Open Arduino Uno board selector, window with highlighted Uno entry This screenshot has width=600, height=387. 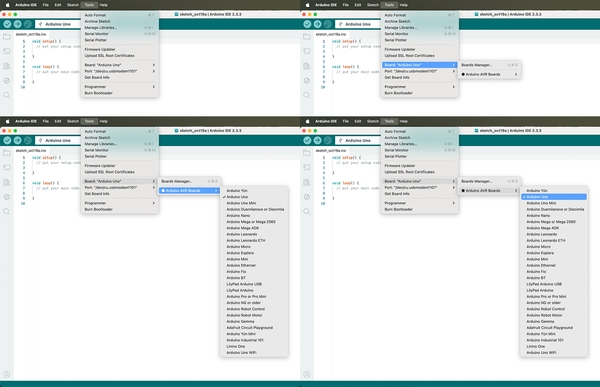pos(357,140)
